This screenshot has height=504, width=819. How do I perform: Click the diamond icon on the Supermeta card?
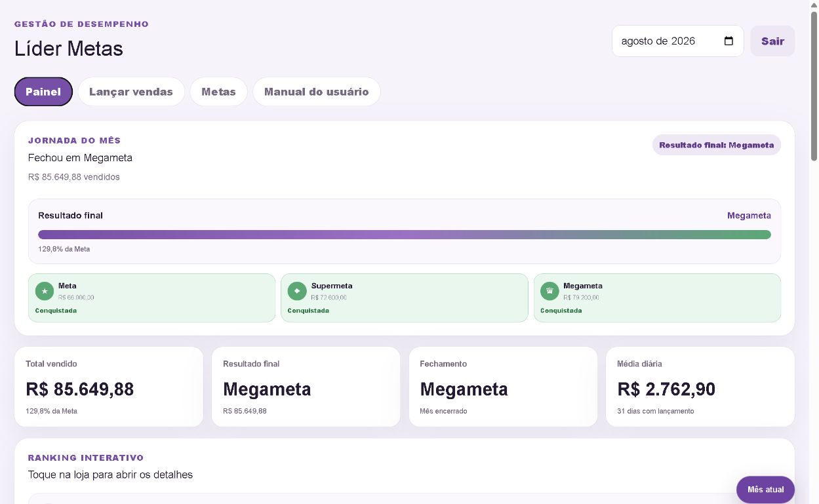297,291
